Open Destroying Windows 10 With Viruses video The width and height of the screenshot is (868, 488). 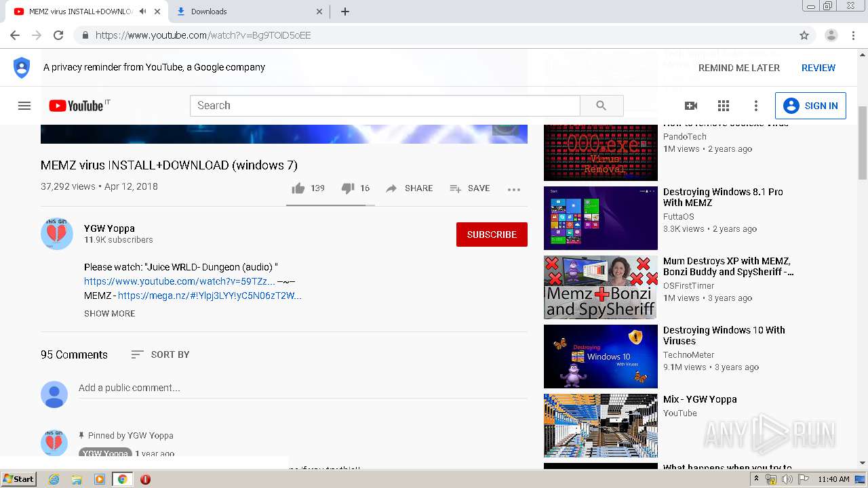[x=724, y=335]
